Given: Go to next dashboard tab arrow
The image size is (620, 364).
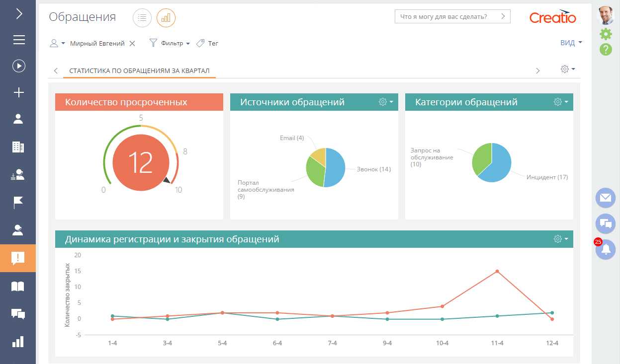Looking at the screenshot, I should click(537, 71).
